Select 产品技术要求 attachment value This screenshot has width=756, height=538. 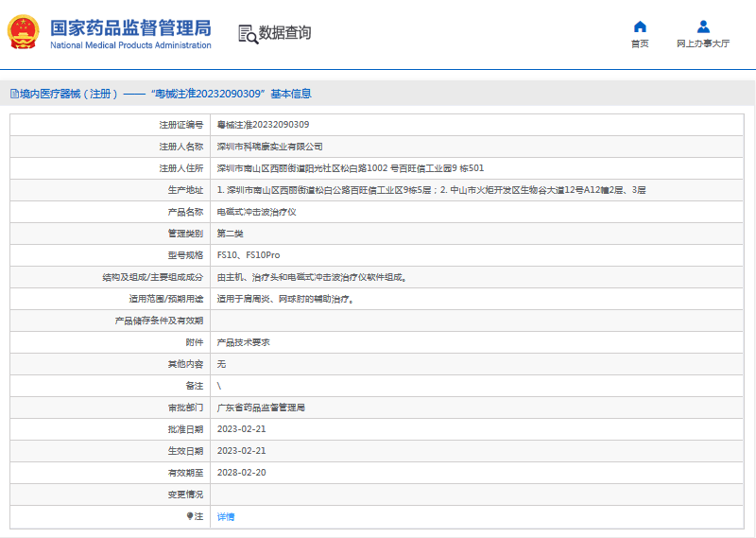click(244, 342)
